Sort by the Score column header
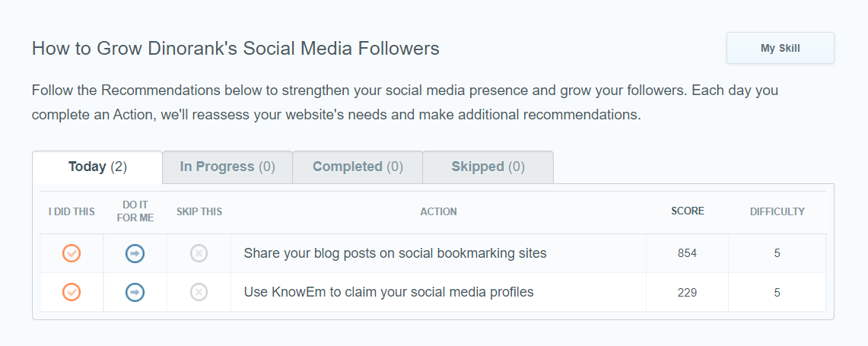 688,211
